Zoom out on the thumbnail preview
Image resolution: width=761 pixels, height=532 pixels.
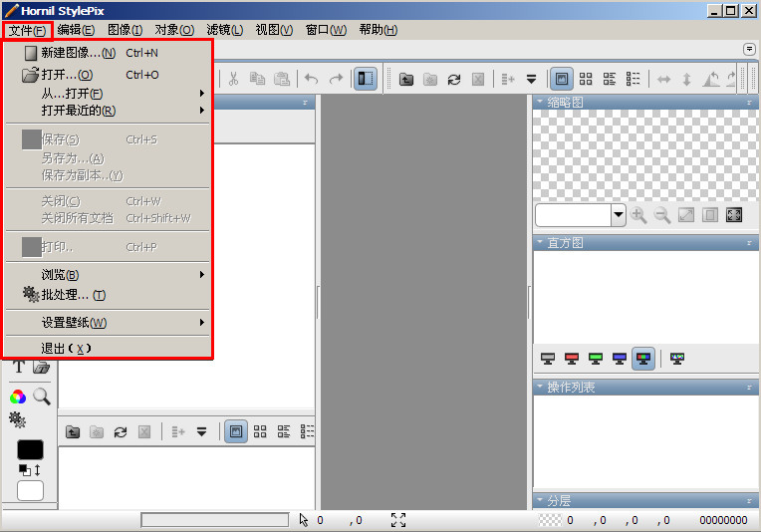pos(662,215)
